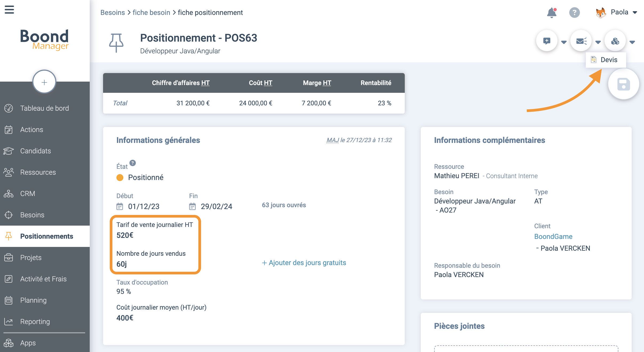Image resolution: width=644 pixels, height=352 pixels.
Task: Open the hamburger menu
Action: [9, 10]
